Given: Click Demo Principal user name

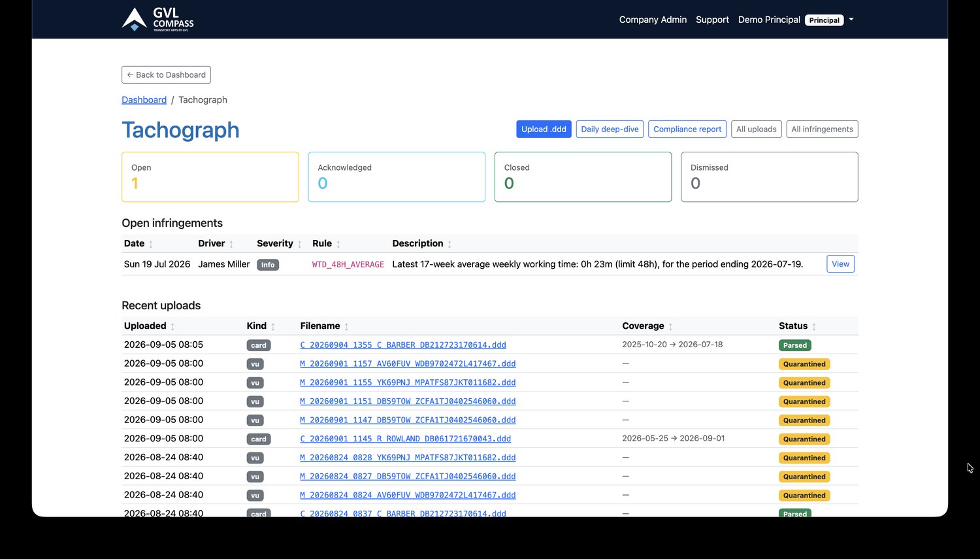Looking at the screenshot, I should tap(769, 20).
